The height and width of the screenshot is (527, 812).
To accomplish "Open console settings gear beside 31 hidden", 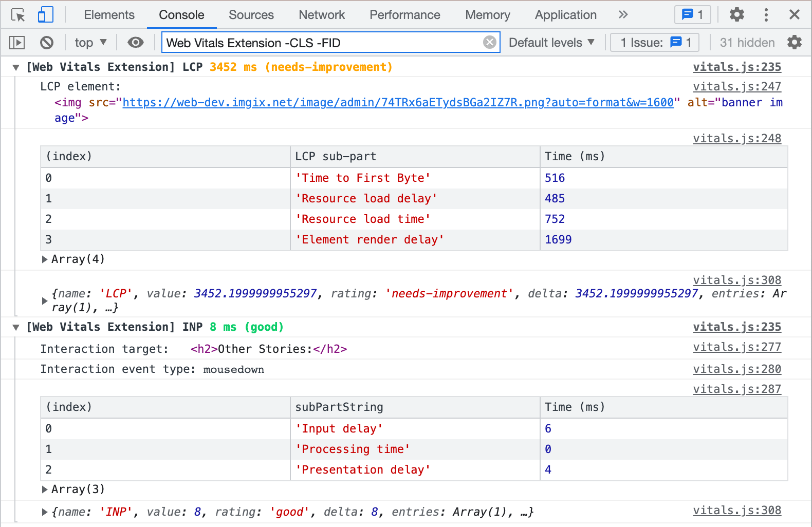I will point(795,43).
